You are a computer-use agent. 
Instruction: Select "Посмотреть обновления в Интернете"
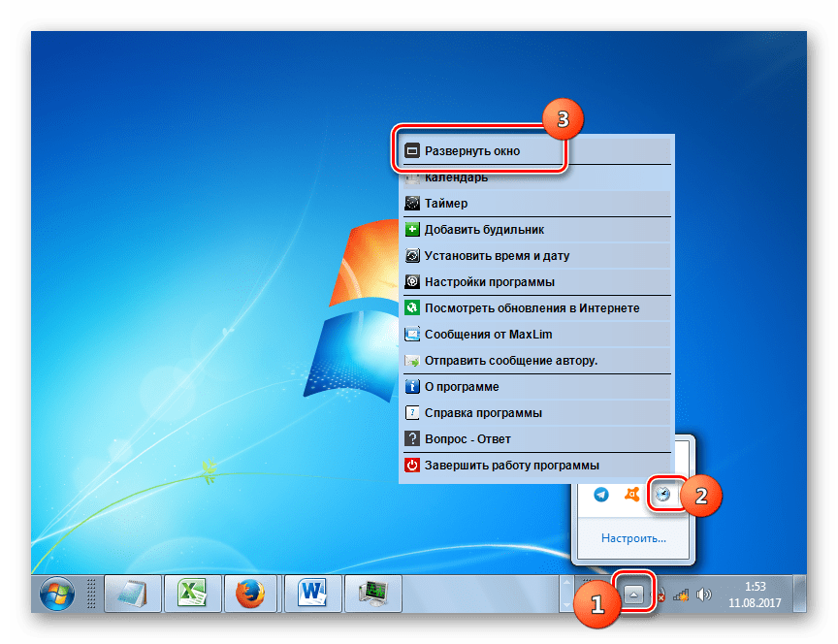tap(536, 308)
